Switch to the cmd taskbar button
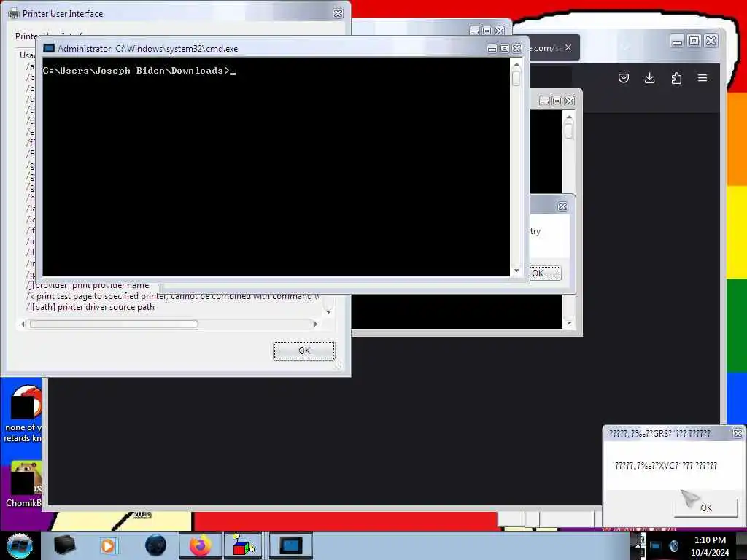 pos(290,545)
